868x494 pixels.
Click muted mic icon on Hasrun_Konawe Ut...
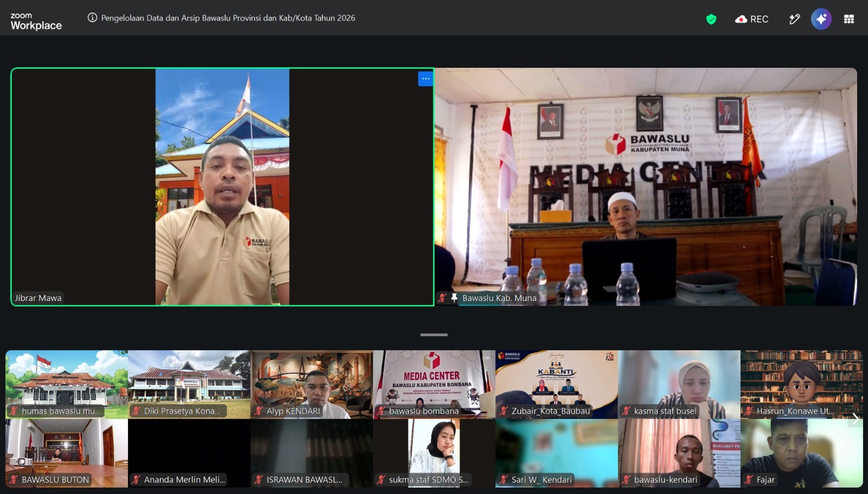pos(749,411)
